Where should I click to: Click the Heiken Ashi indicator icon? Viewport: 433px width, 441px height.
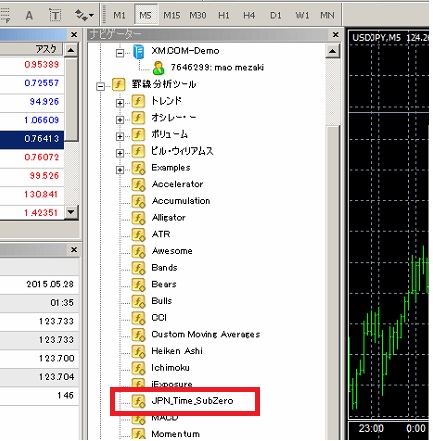pos(138,351)
